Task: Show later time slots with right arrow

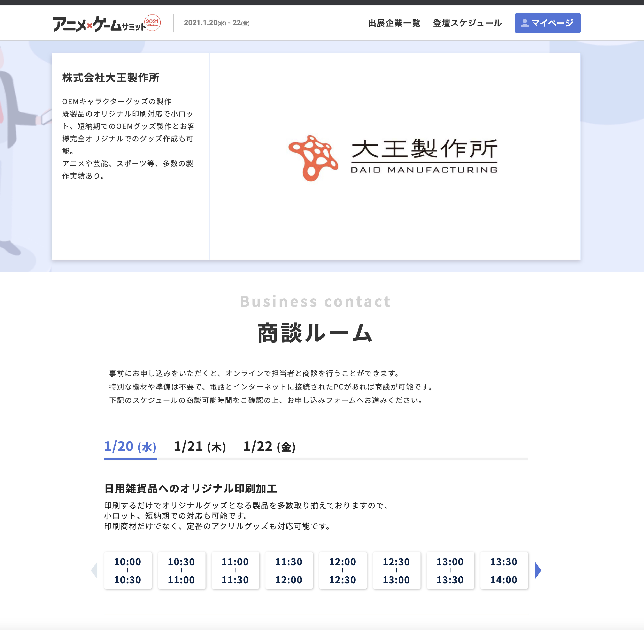Action: 538,570
